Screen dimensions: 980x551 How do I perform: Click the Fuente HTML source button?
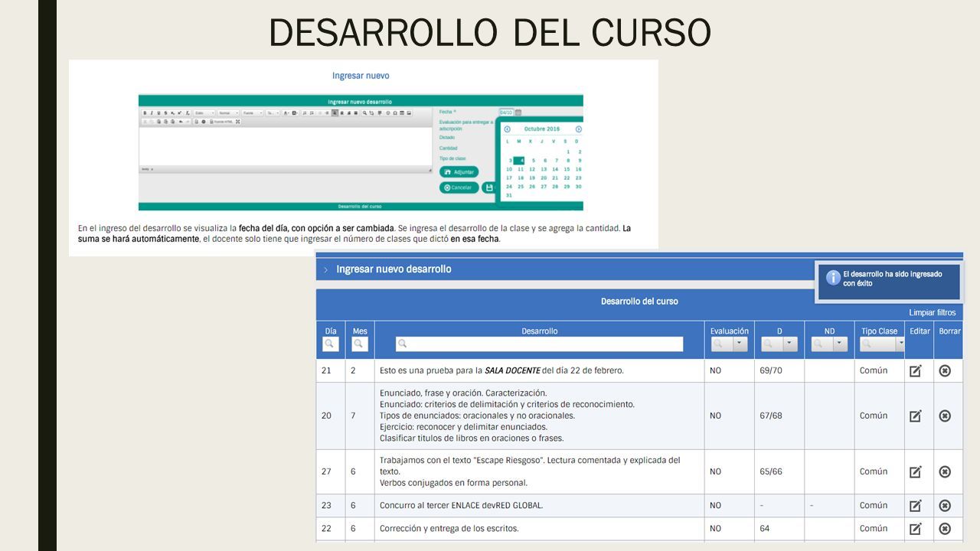click(x=222, y=122)
